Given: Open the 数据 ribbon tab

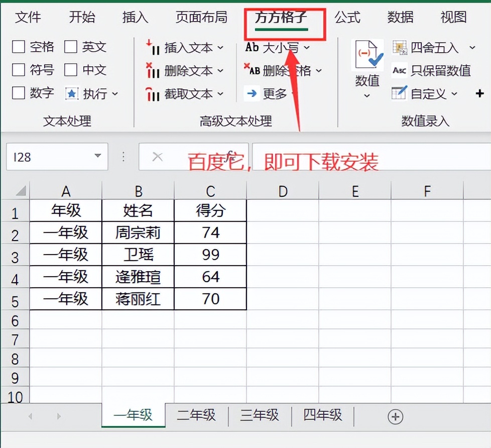Looking at the screenshot, I should click(x=400, y=17).
